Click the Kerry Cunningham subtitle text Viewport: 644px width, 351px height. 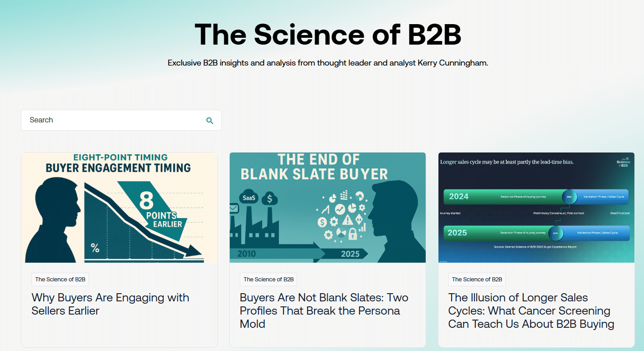328,62
